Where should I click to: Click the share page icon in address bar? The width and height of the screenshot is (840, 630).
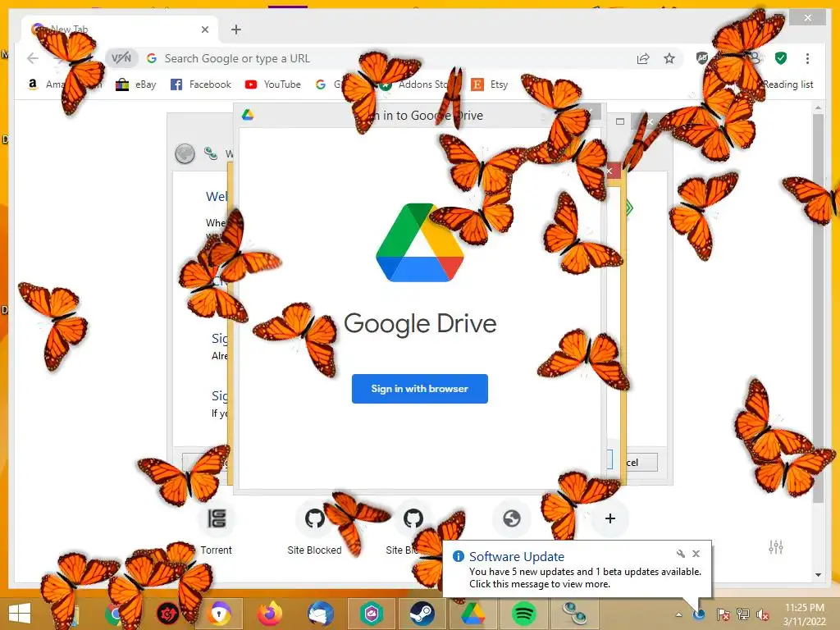coord(643,58)
